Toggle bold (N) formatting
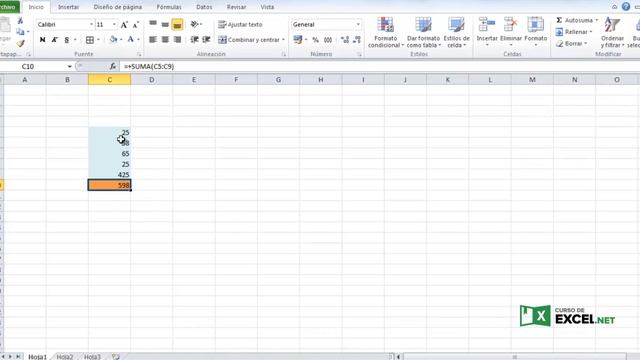 pos(42,40)
